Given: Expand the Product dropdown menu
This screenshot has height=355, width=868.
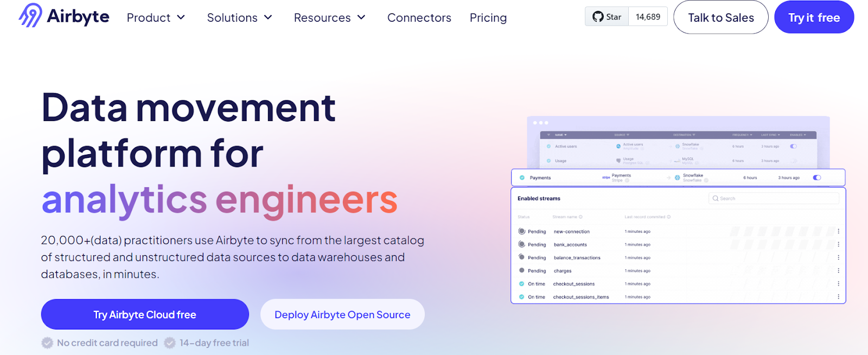Looking at the screenshot, I should coord(156,18).
